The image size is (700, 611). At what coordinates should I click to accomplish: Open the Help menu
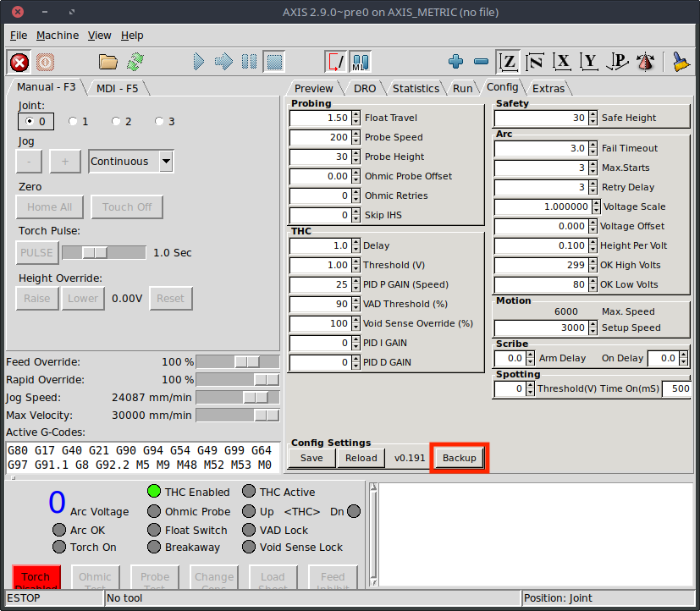click(132, 36)
